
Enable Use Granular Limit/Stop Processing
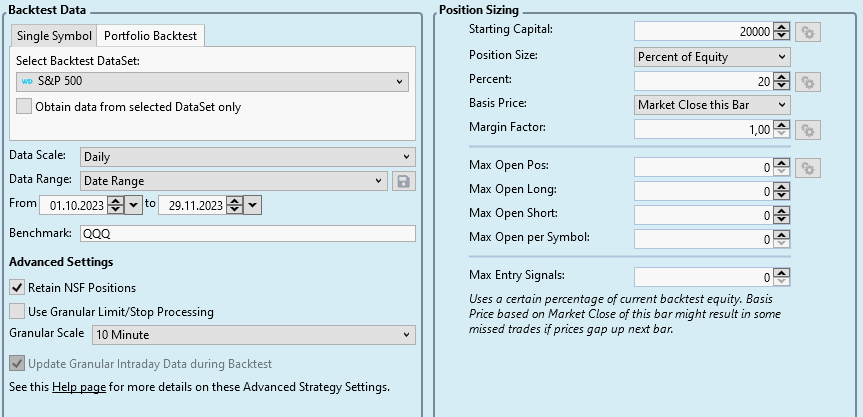tap(17, 312)
